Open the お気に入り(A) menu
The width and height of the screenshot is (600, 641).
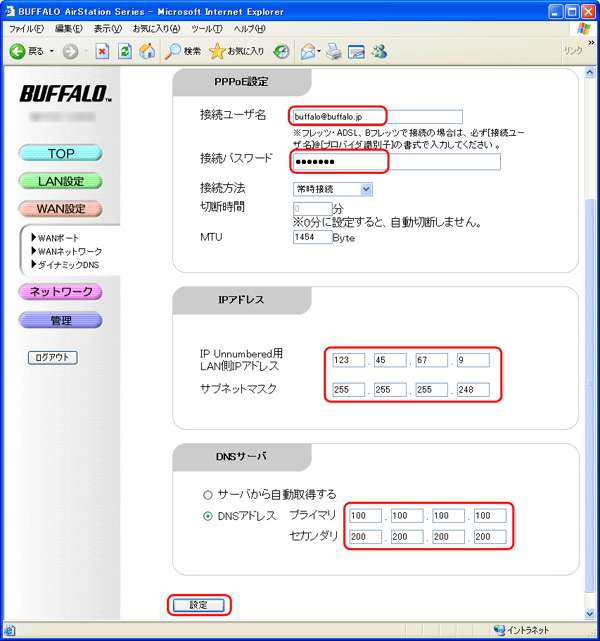pyautogui.click(x=157, y=29)
